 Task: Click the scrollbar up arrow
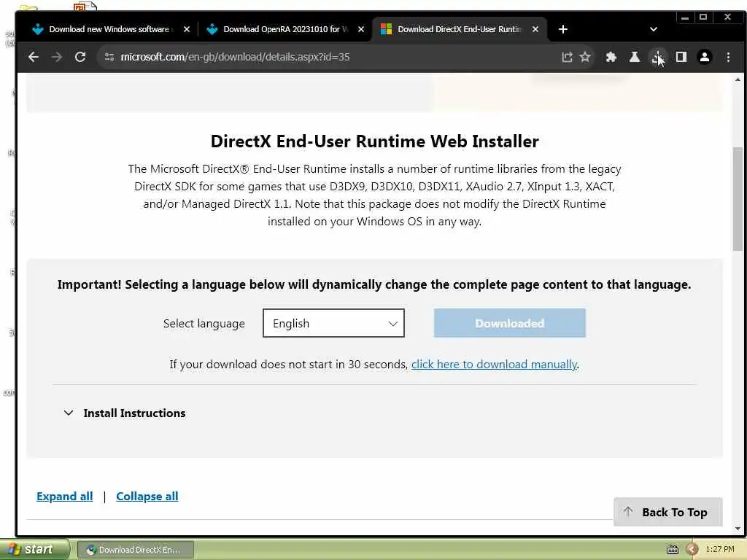tap(738, 79)
